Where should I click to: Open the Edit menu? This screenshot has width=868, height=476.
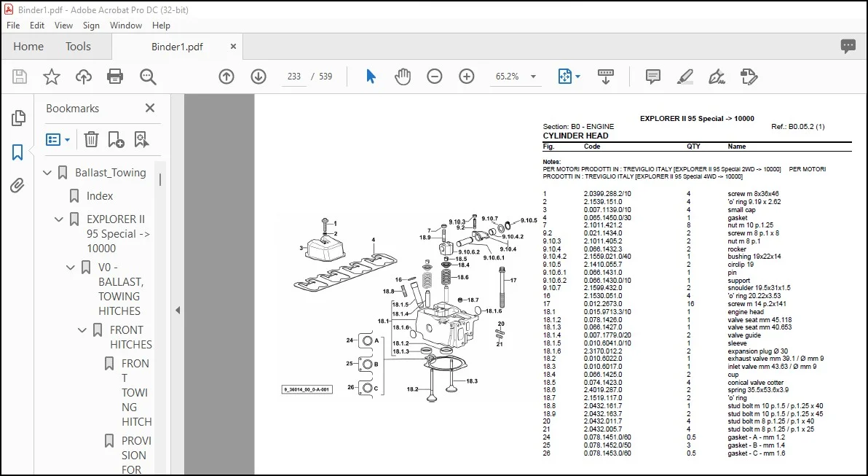37,26
